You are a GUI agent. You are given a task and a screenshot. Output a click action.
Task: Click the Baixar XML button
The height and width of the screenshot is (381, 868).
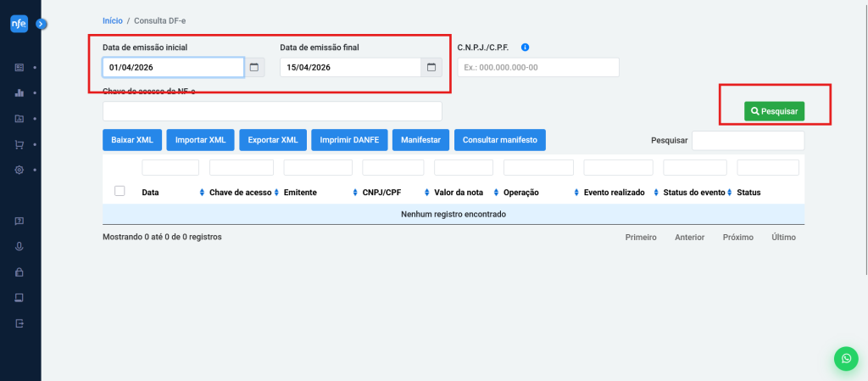[131, 139]
